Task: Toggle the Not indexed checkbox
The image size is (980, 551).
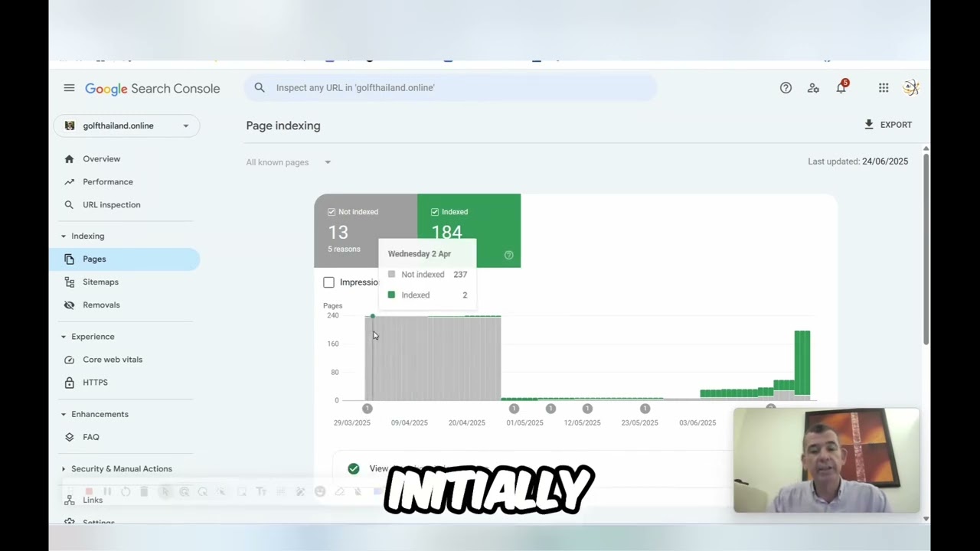Action: pos(332,212)
